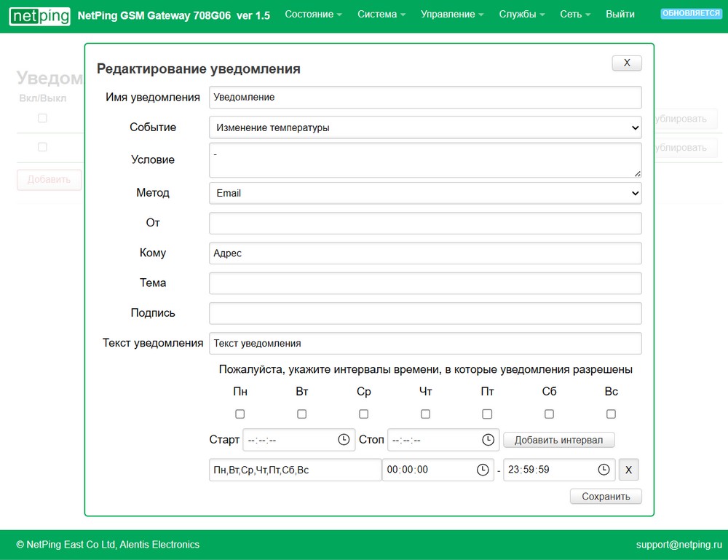Open the Событие dropdown list
Image resolution: width=728 pixels, height=560 pixels.
(x=424, y=127)
